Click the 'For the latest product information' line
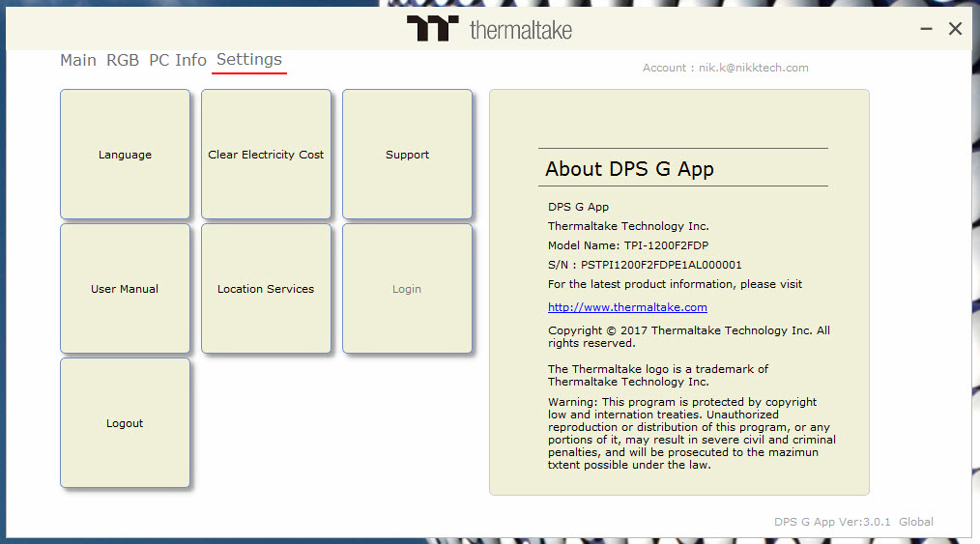 [x=675, y=284]
